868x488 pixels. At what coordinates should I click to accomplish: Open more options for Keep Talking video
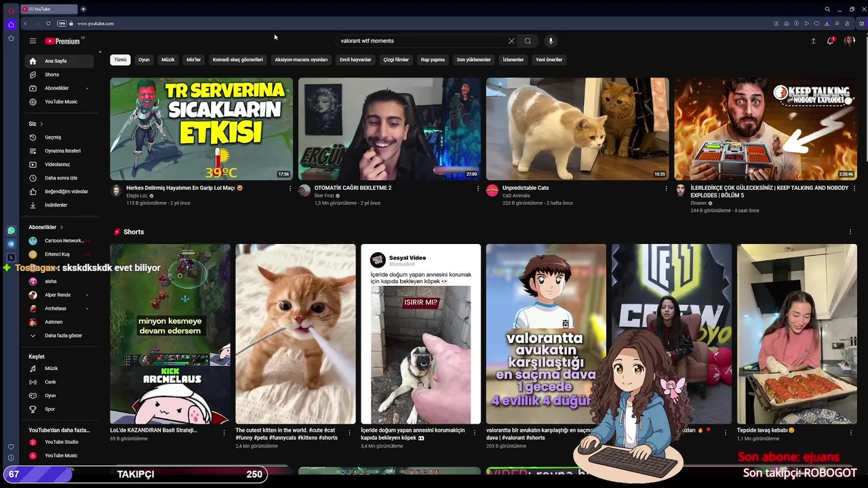coord(854,188)
